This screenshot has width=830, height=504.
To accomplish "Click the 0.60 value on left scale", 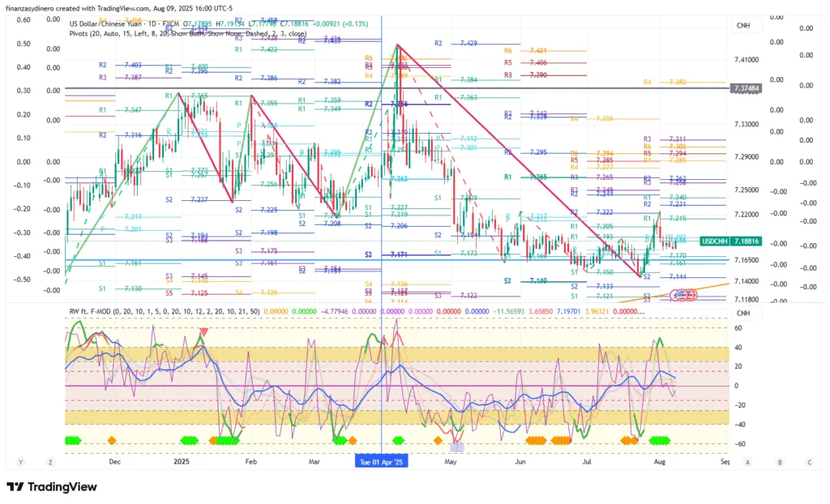I will pyautogui.click(x=24, y=19).
